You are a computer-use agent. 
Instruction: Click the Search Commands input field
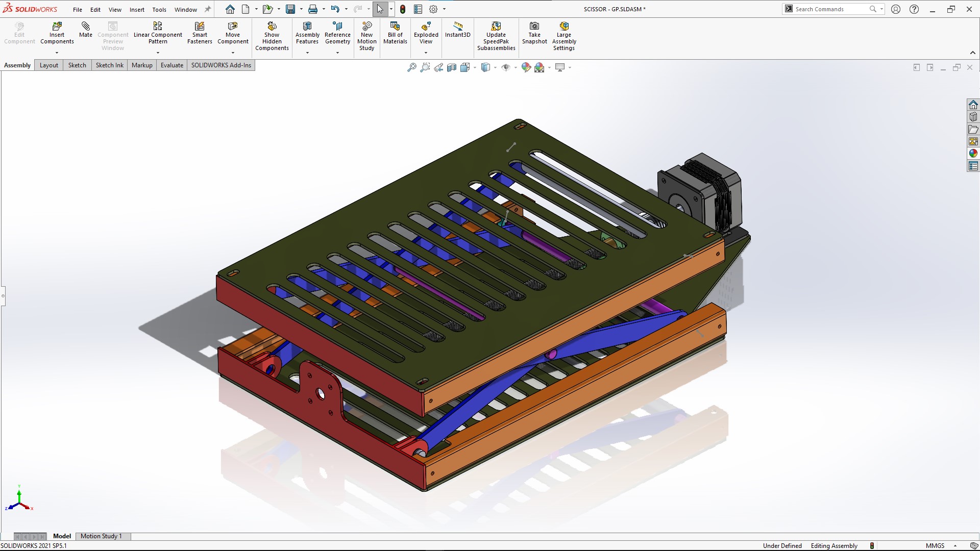(x=829, y=9)
